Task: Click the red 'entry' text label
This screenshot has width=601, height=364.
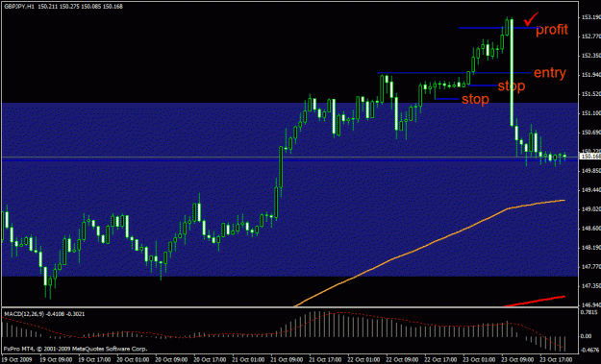Action: pyautogui.click(x=550, y=73)
